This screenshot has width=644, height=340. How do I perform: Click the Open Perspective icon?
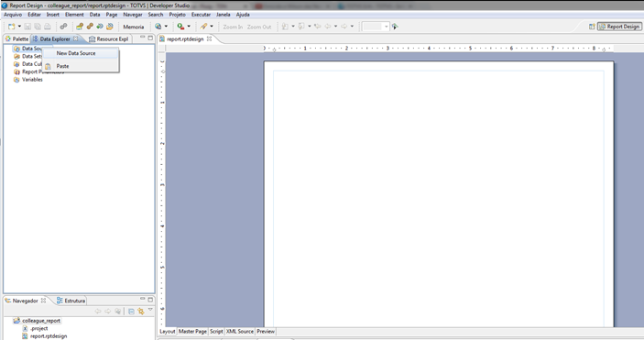[592, 27]
